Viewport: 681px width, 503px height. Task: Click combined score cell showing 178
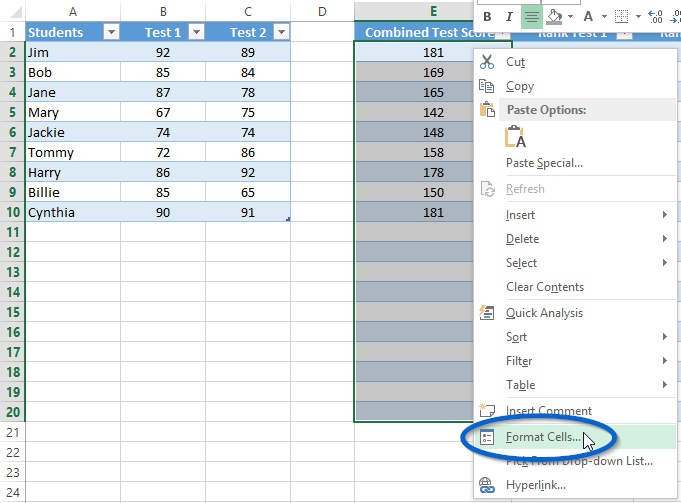pos(414,172)
